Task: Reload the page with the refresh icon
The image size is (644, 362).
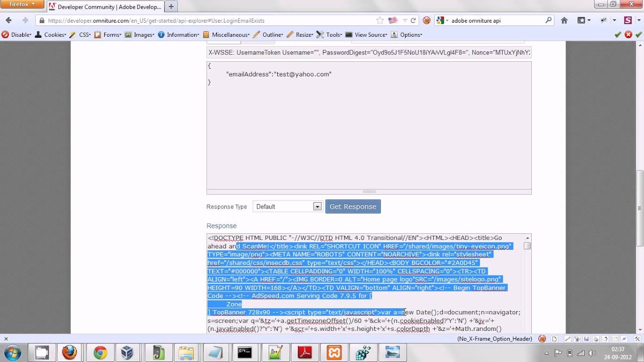Action: 414,21
